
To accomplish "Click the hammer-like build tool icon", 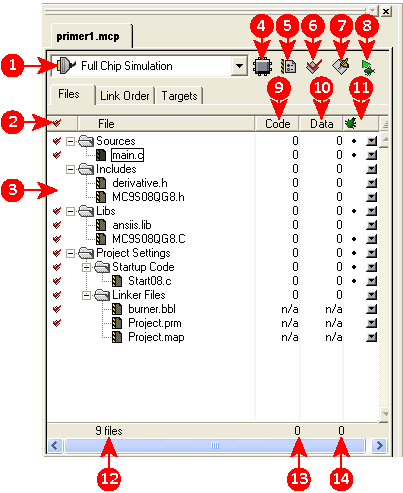I will tap(341, 66).
